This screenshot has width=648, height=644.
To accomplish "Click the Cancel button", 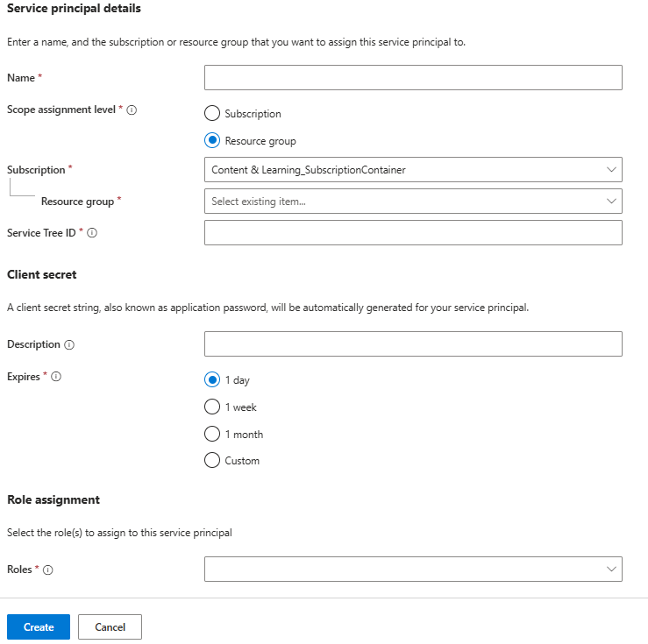I will click(x=110, y=627).
